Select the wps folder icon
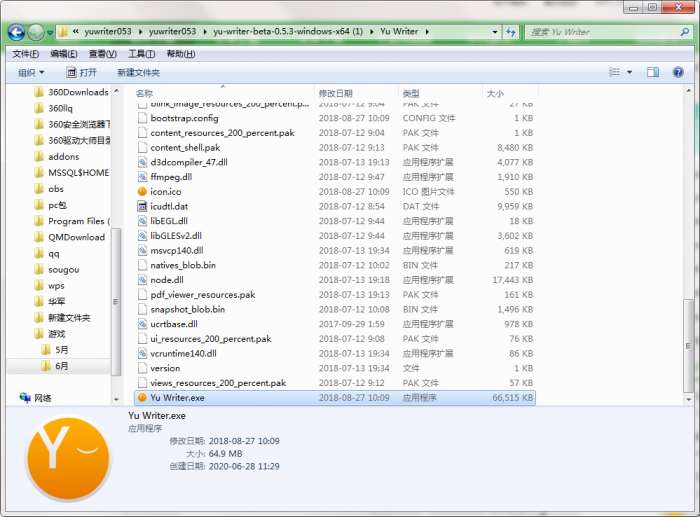 pyautogui.click(x=39, y=286)
